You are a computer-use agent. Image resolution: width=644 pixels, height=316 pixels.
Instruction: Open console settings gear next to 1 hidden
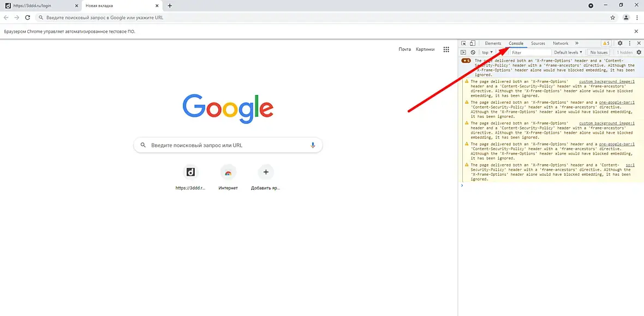[639, 52]
